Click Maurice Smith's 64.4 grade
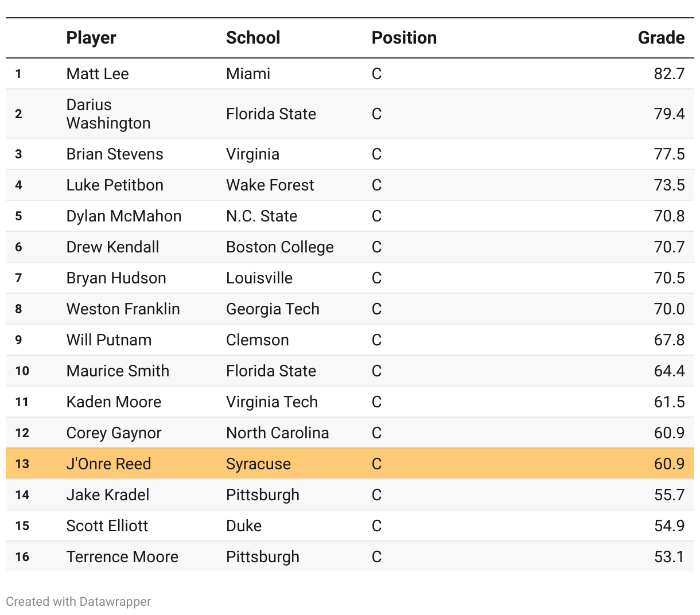700x615 pixels. pyautogui.click(x=669, y=371)
